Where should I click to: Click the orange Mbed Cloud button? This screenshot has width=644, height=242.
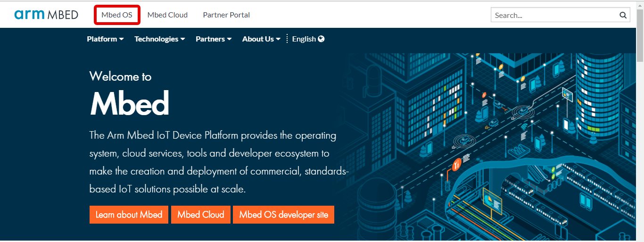201,215
